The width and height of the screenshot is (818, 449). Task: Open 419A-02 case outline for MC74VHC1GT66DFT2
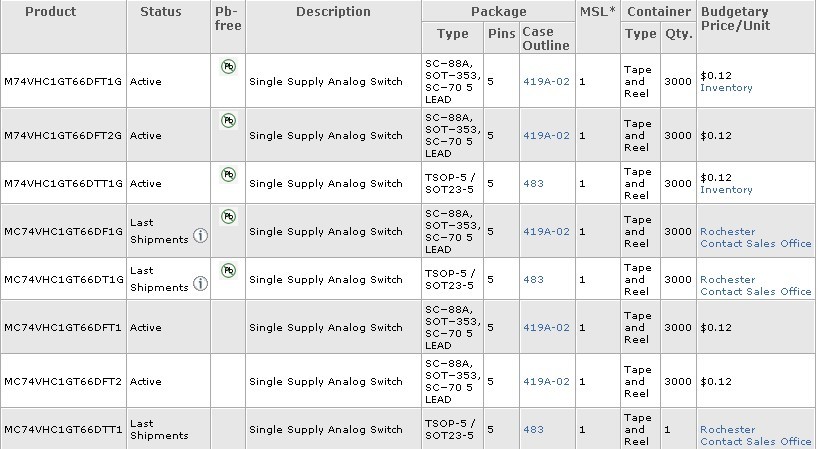click(x=546, y=381)
